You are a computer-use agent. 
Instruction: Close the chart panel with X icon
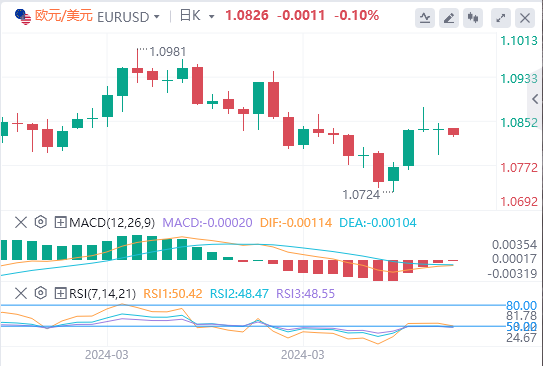point(525,18)
